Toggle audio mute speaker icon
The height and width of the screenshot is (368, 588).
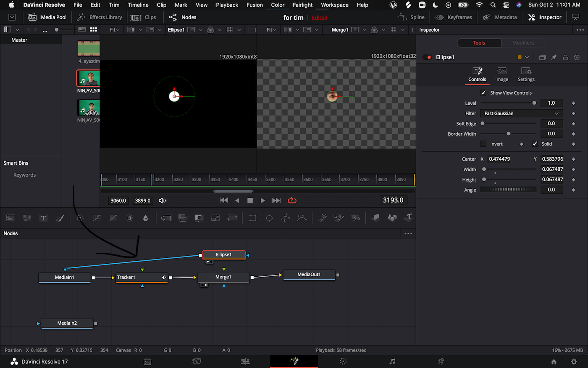click(x=162, y=201)
